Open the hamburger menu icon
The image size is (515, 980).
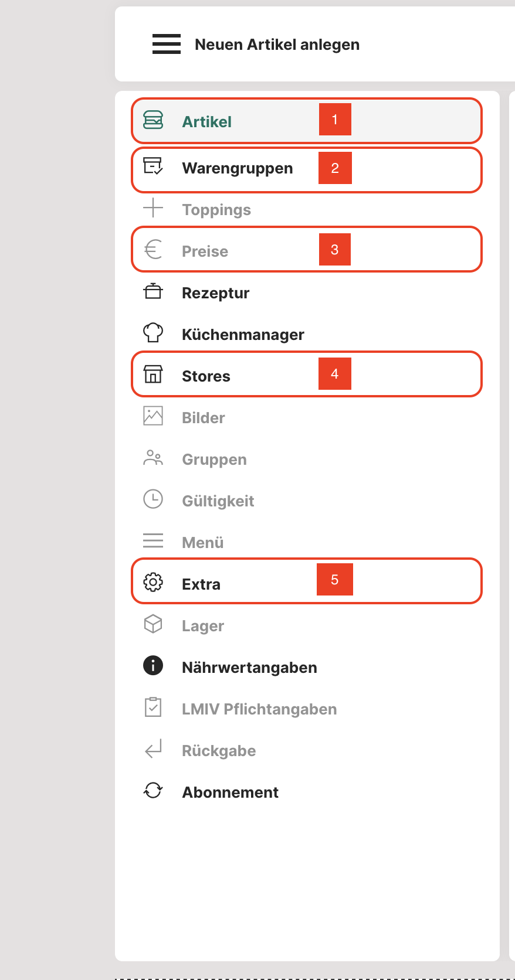pyautogui.click(x=167, y=44)
